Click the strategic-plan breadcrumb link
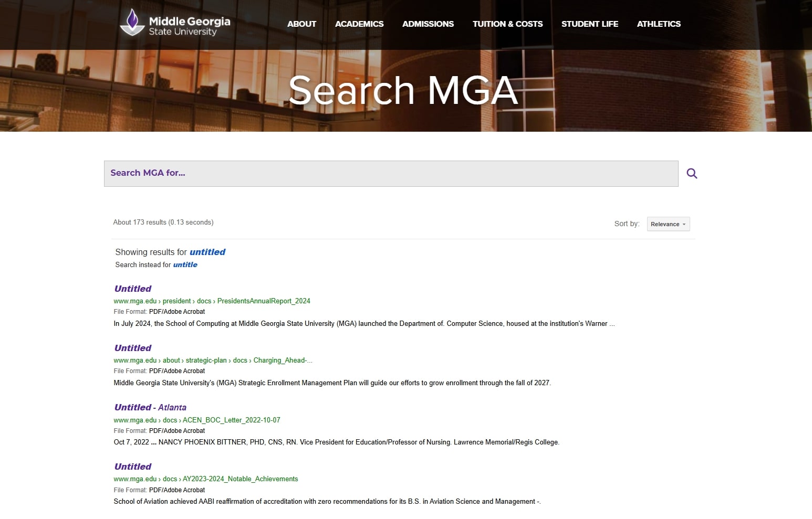812x519 pixels. click(x=205, y=360)
